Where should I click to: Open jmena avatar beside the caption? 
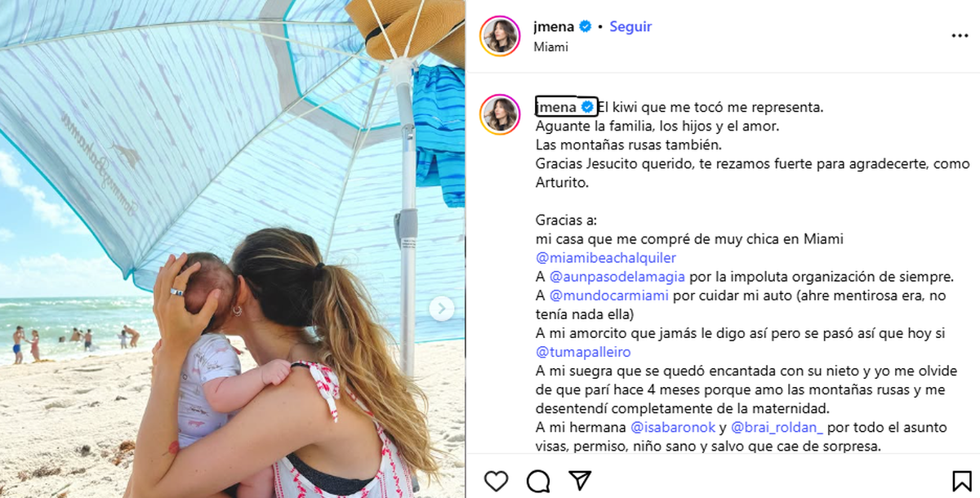coord(500,113)
